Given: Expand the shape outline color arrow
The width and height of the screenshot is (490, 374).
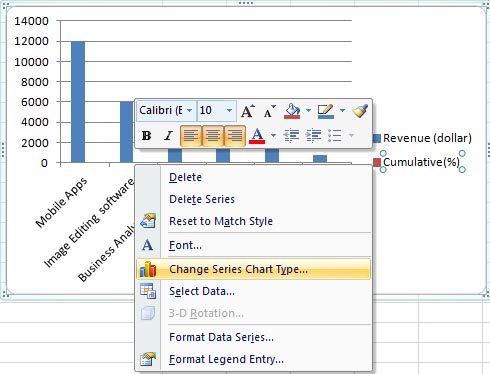Looking at the screenshot, I should click(x=342, y=110).
